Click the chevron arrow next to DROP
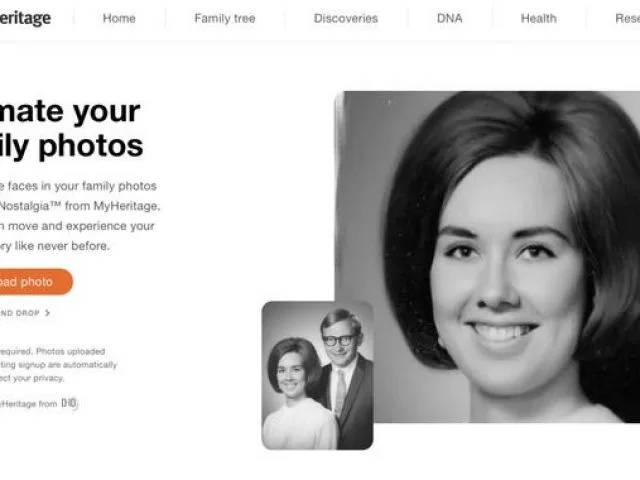 click(x=47, y=313)
